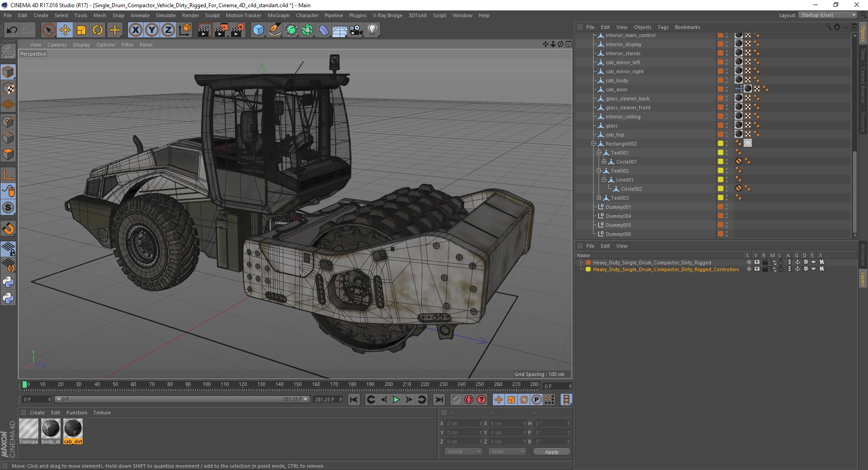Select the Live Selection tool
Screen dimensions: 868x470
click(x=48, y=30)
